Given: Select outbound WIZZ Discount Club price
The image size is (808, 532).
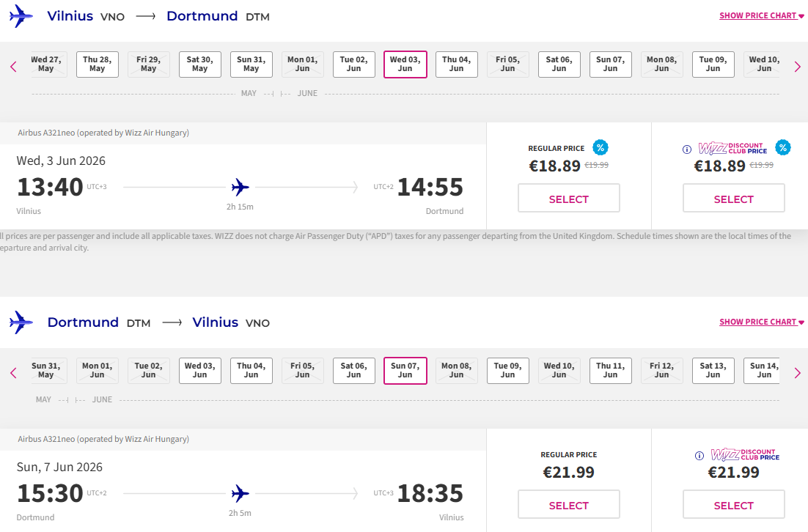Looking at the screenshot, I should tap(734, 199).
